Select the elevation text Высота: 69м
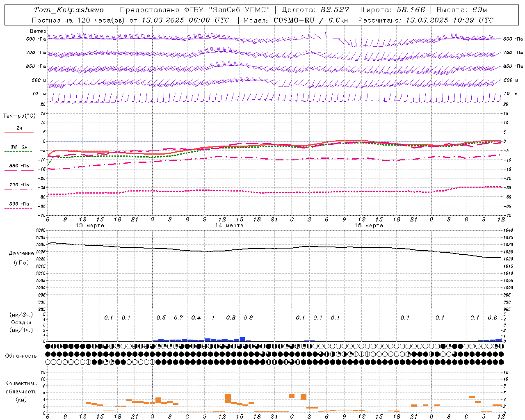The image size is (525, 420). click(462, 10)
